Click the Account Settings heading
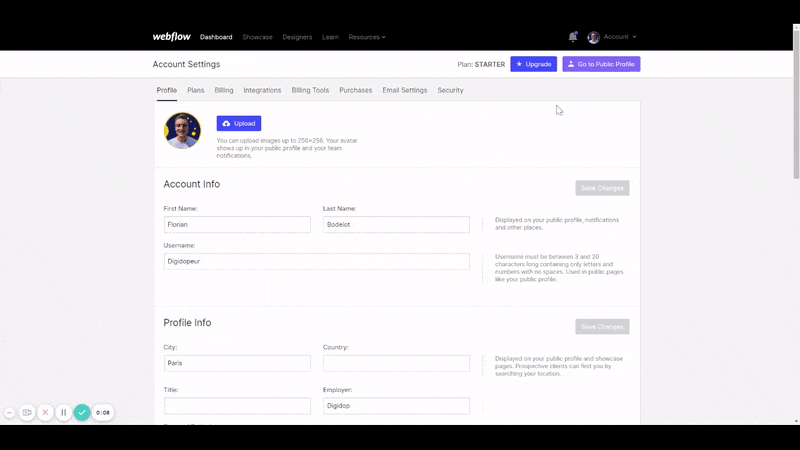The height and width of the screenshot is (450, 800). (186, 64)
